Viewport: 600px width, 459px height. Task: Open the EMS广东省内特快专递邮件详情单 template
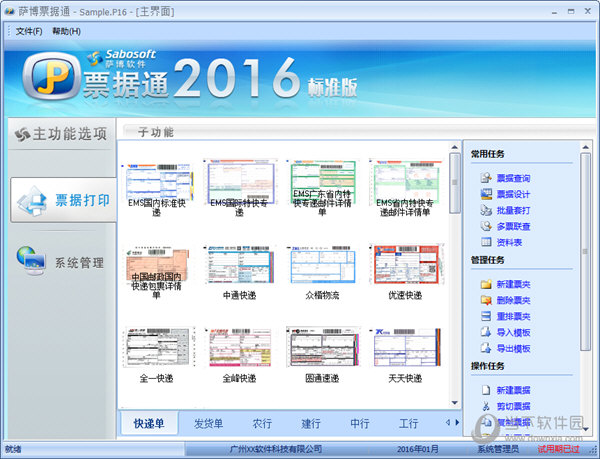pos(322,188)
